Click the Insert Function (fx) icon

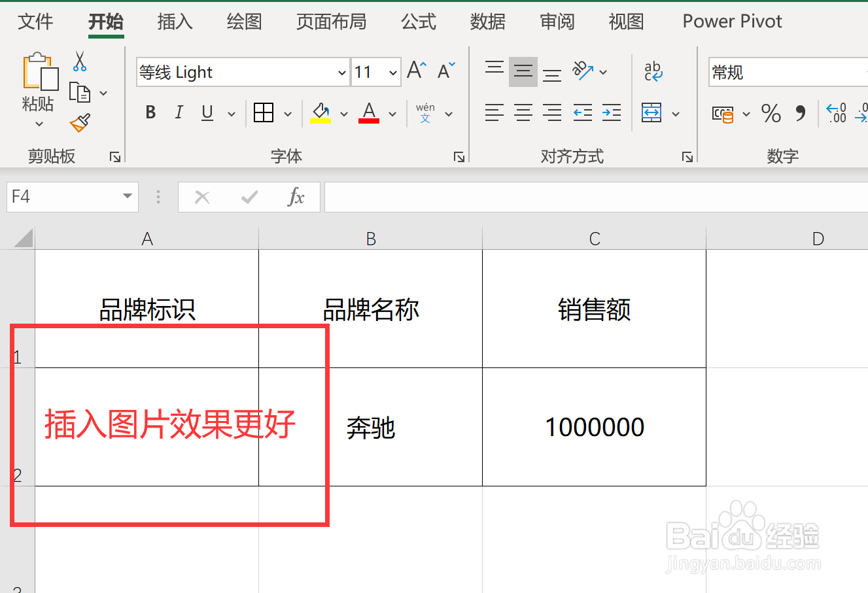(296, 197)
